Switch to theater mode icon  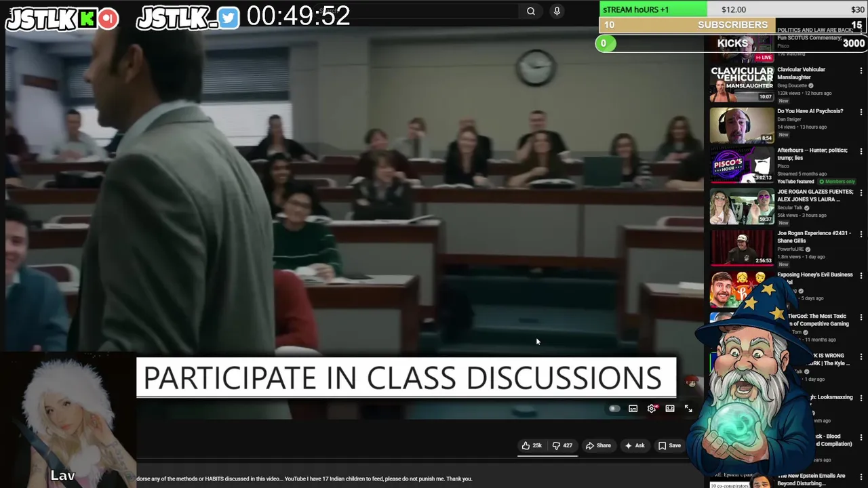click(670, 409)
